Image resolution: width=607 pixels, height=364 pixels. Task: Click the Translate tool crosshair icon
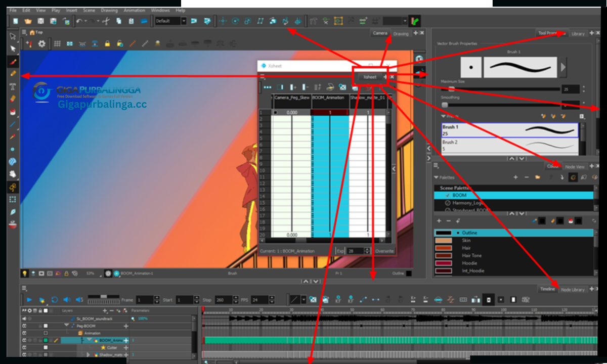223,21
